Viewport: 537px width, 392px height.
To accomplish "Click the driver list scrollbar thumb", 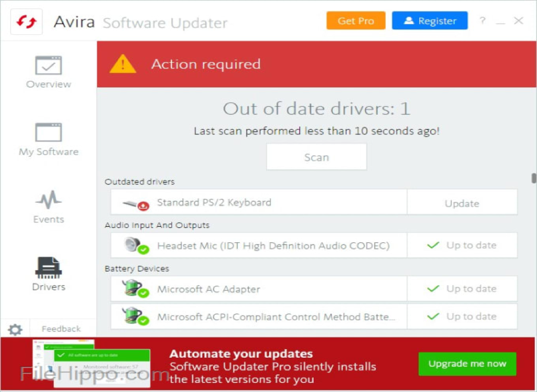I will click(x=534, y=178).
